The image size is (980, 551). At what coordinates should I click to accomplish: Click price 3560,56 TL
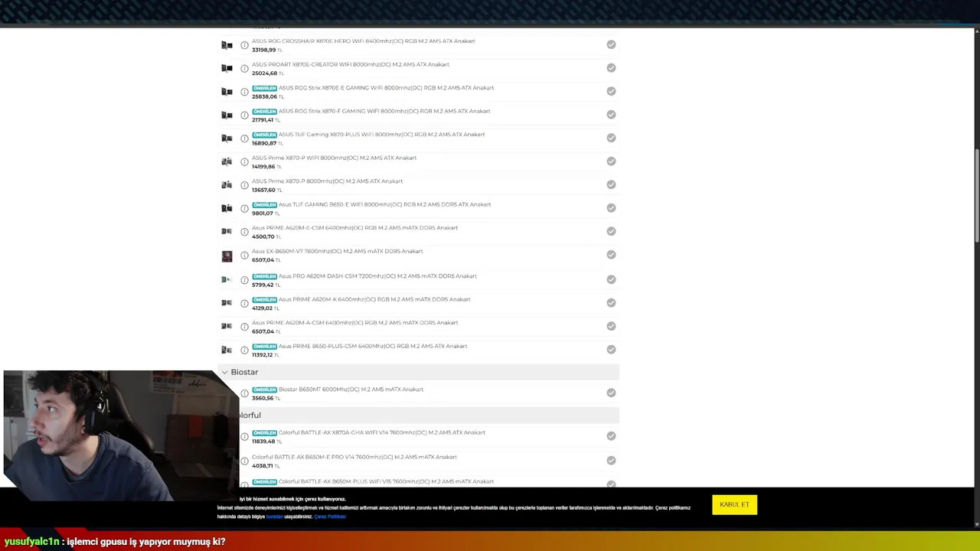click(265, 398)
